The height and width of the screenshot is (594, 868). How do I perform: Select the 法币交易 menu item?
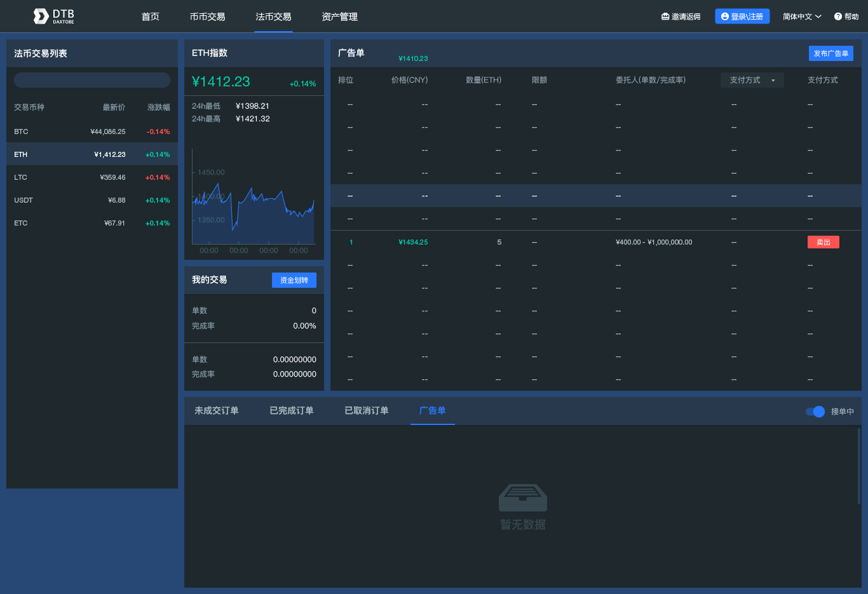(274, 17)
